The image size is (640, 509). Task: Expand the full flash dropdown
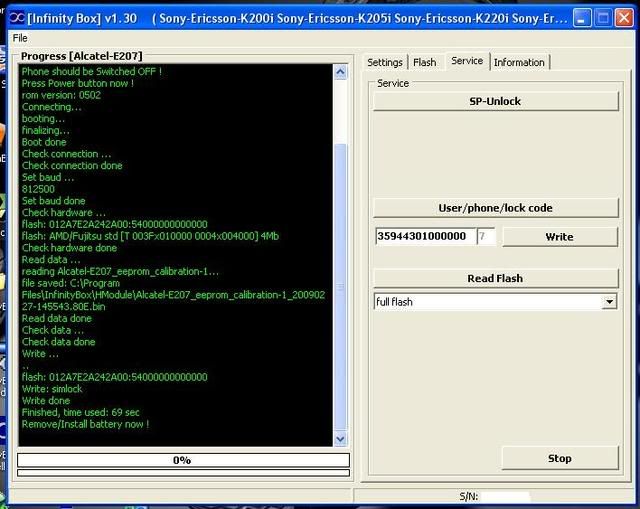point(609,301)
